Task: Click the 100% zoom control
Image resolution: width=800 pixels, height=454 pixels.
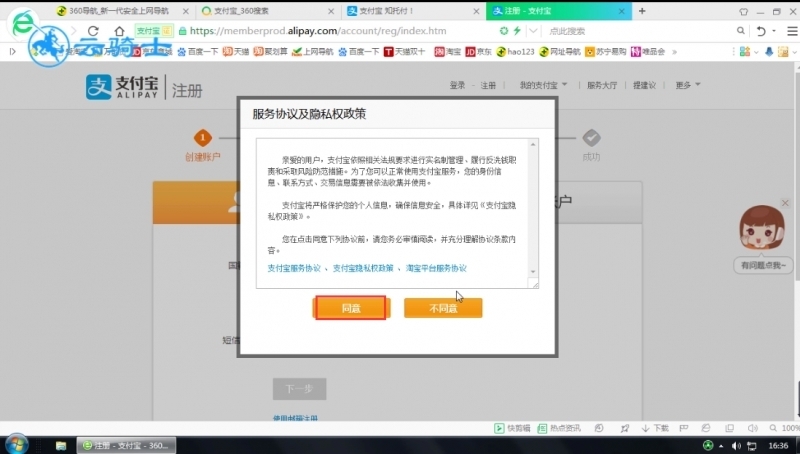Action: click(785, 428)
